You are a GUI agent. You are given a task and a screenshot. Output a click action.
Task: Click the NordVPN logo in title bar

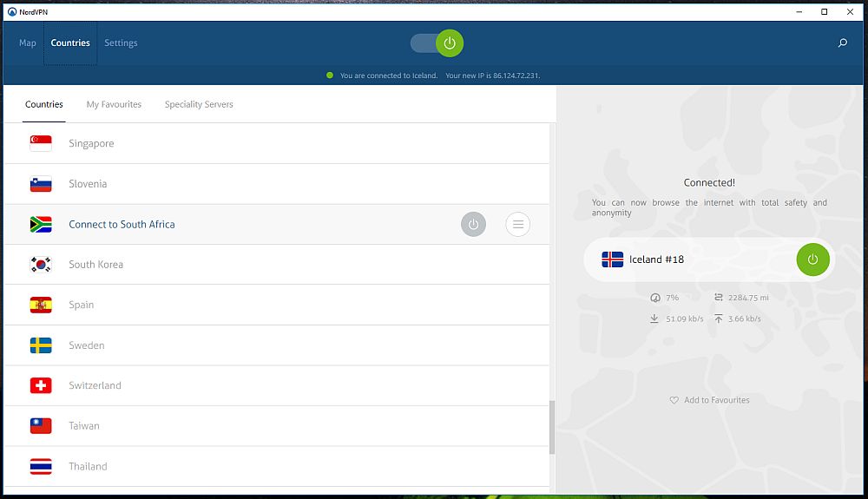tap(12, 11)
